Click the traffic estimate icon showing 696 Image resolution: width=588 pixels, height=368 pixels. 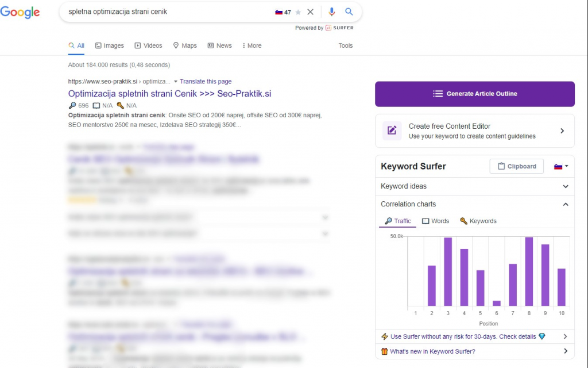click(72, 106)
